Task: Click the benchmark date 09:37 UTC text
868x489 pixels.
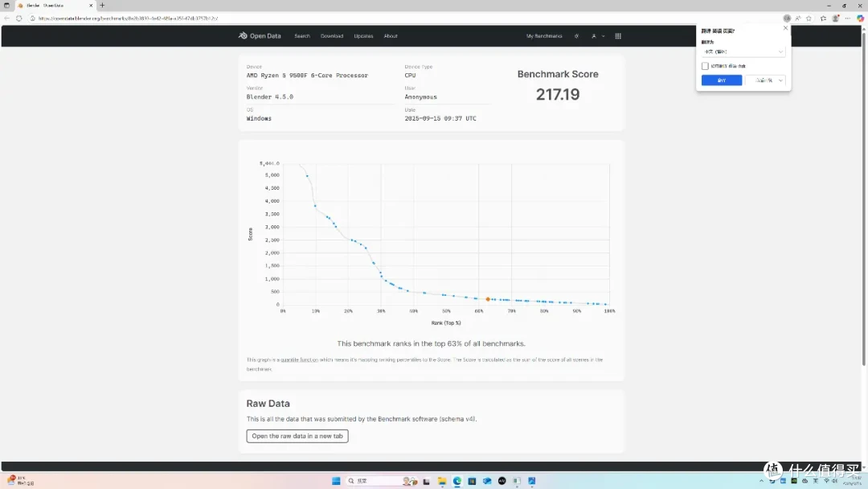Action: 440,118
